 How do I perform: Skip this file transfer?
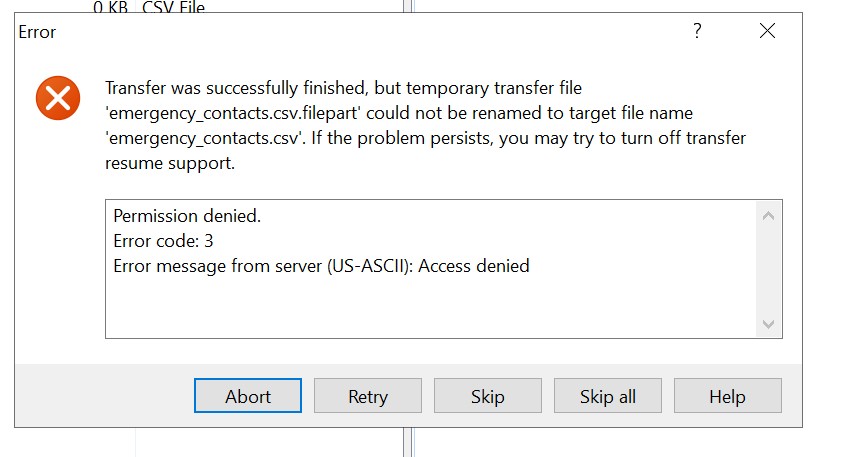[487, 396]
